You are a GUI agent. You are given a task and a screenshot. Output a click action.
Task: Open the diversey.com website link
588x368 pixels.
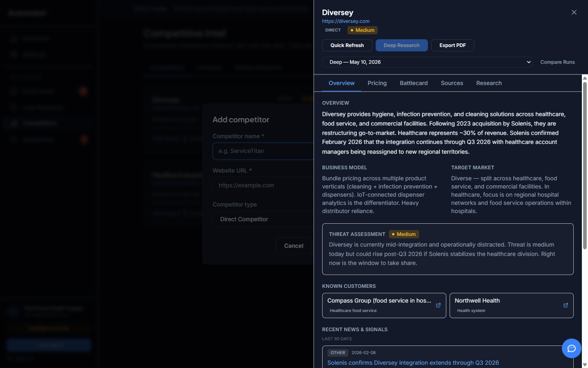click(346, 21)
